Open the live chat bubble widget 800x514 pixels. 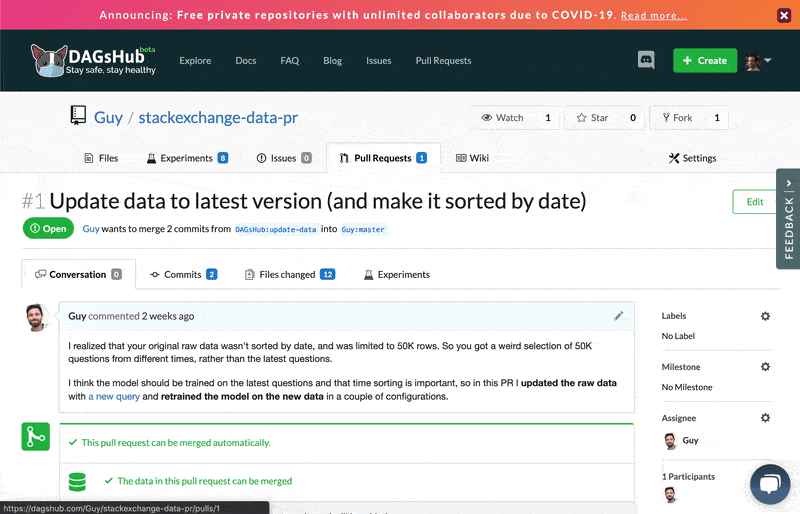coord(770,483)
